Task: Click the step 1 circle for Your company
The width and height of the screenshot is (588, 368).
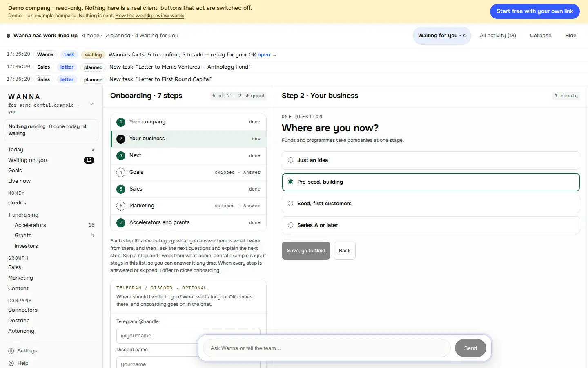Action: pyautogui.click(x=121, y=122)
